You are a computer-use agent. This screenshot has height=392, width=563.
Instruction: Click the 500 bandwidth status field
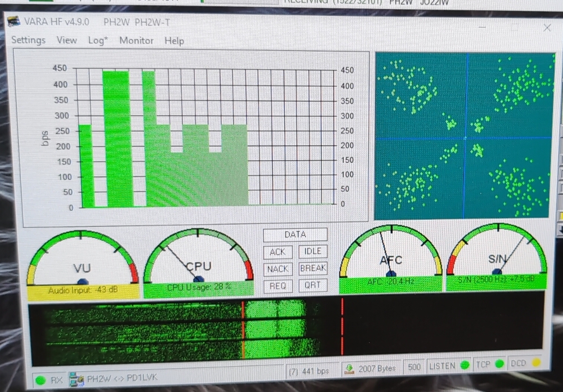click(414, 367)
